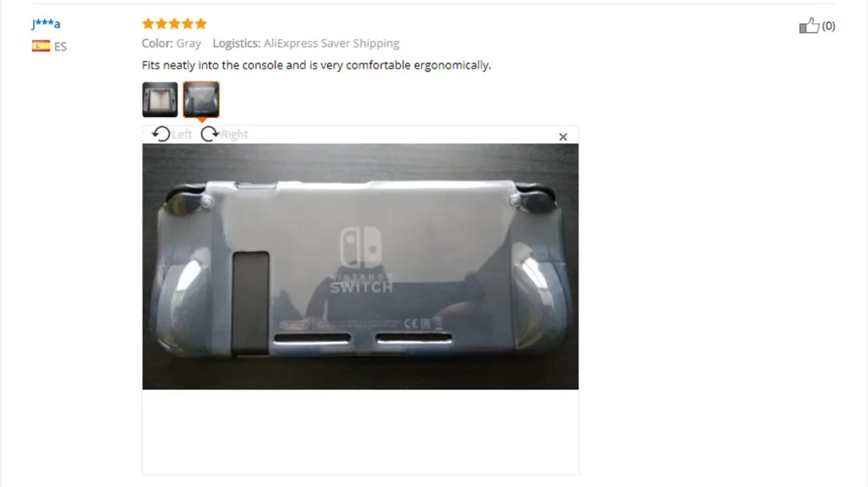Open the first review photo thumbnail
The width and height of the screenshot is (868, 487).
coord(160,100)
